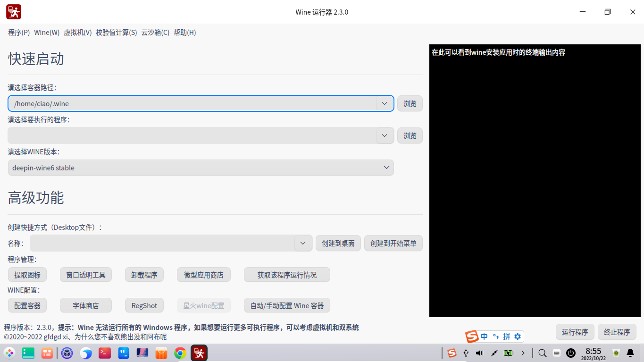Screen dimensions: 644x362
Task: Open the virtual keyboard icon in the tray
Action: click(557, 353)
